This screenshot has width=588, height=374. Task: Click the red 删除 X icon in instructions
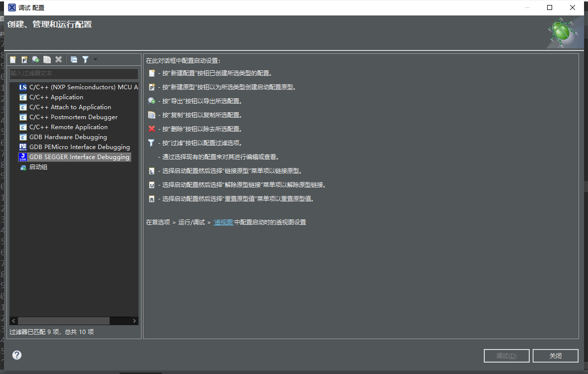click(x=151, y=129)
